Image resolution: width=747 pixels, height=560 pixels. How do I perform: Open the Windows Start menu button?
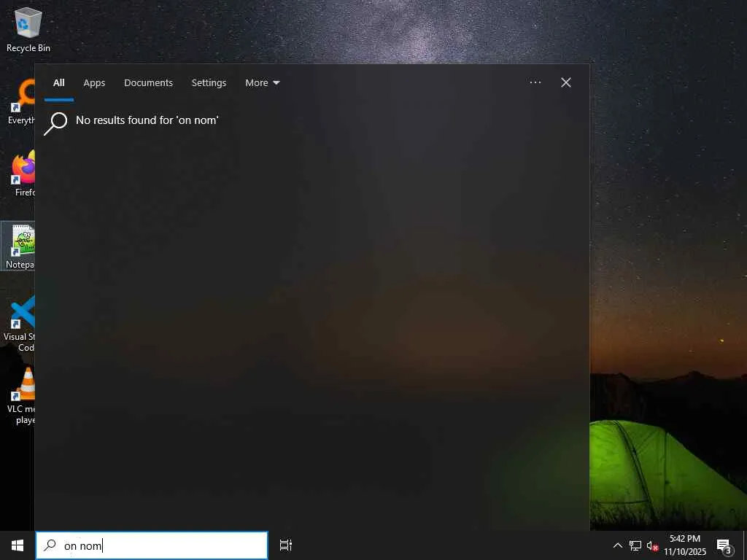click(18, 545)
